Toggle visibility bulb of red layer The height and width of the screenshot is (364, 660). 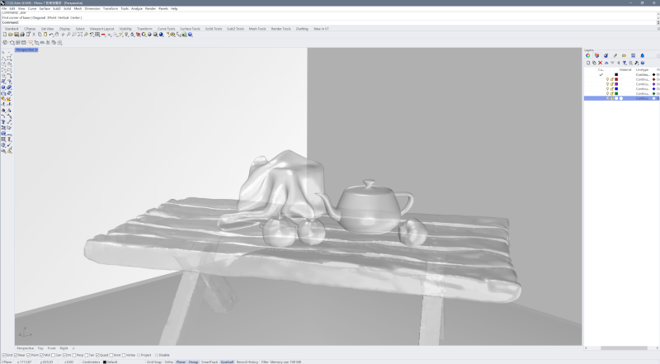click(607, 79)
